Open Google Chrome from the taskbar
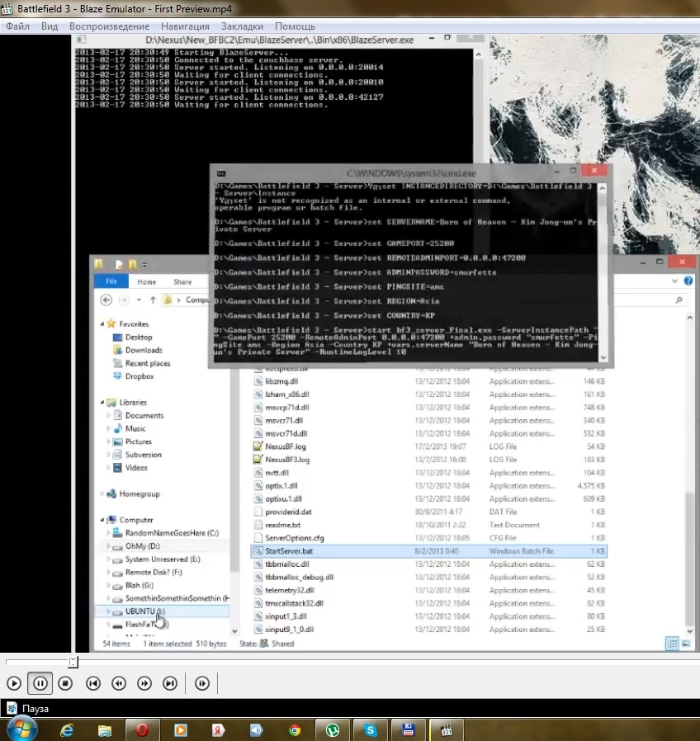 295,730
